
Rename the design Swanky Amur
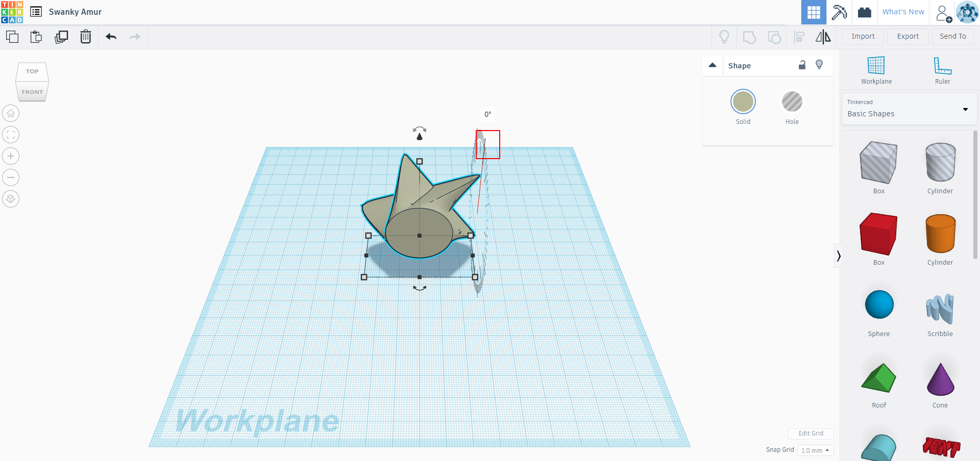point(75,12)
